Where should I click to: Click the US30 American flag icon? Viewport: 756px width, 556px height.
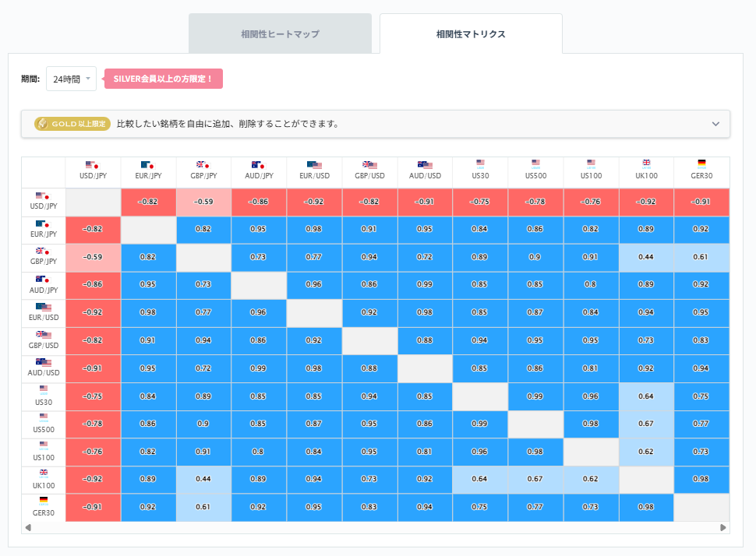click(480, 162)
